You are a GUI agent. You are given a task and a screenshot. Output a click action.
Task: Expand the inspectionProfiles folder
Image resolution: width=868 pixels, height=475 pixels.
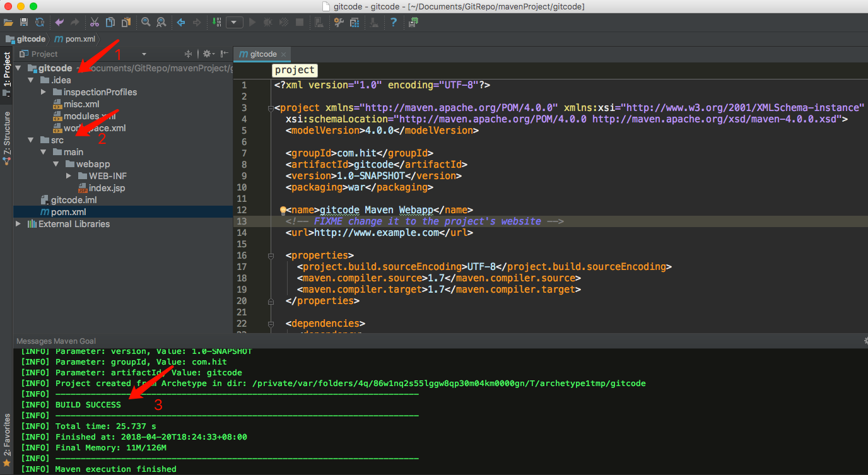tap(43, 92)
